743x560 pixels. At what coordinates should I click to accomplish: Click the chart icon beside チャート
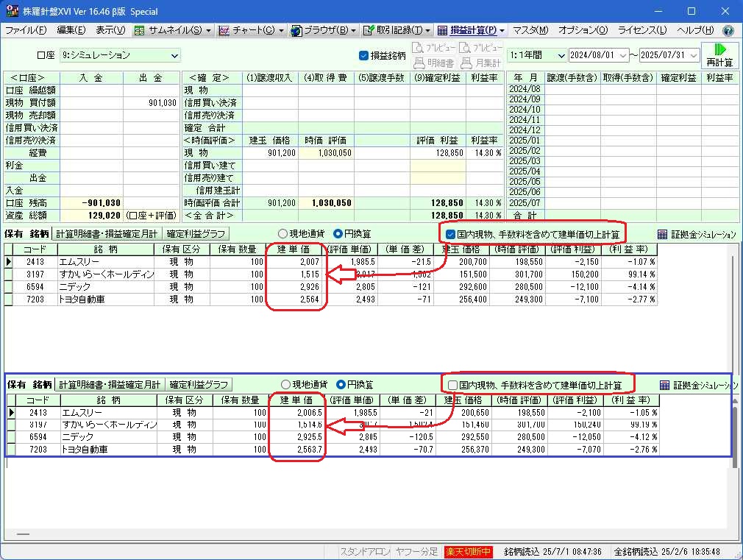point(224,31)
